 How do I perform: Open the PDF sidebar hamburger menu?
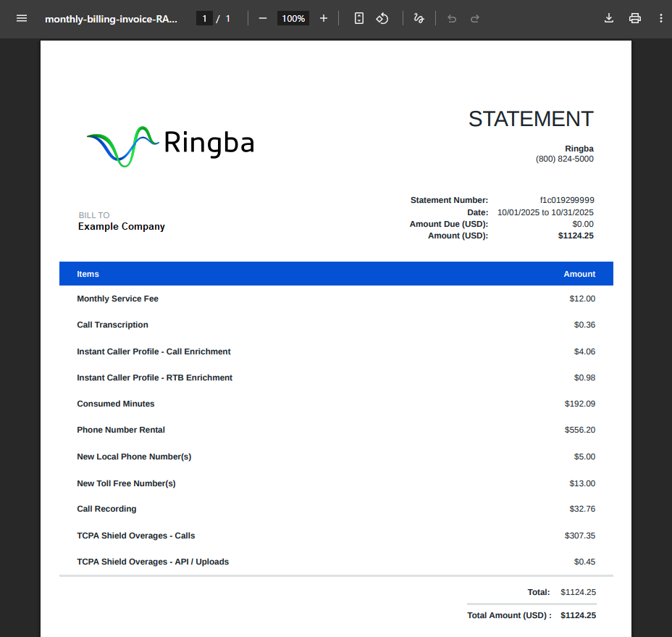(22, 18)
